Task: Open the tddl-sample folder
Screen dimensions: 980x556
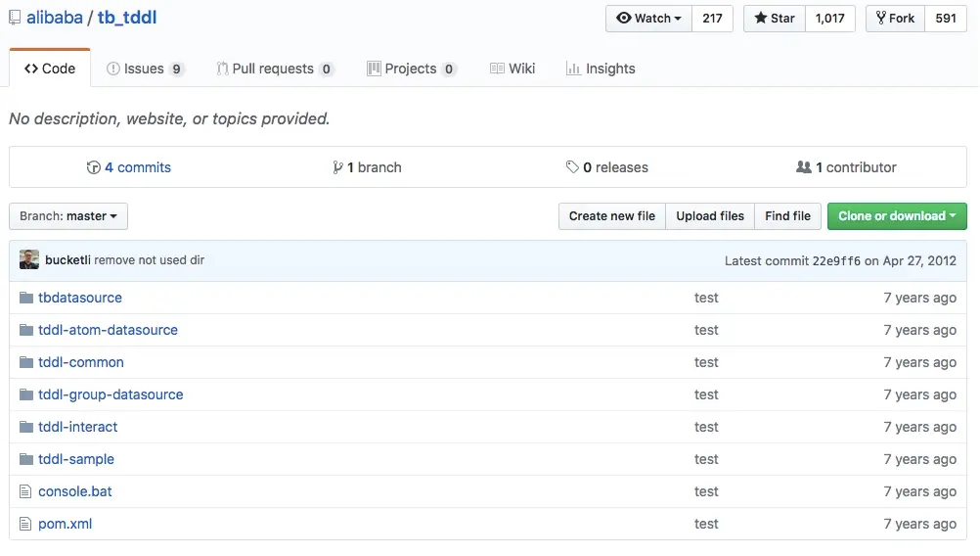Action: [x=76, y=459]
